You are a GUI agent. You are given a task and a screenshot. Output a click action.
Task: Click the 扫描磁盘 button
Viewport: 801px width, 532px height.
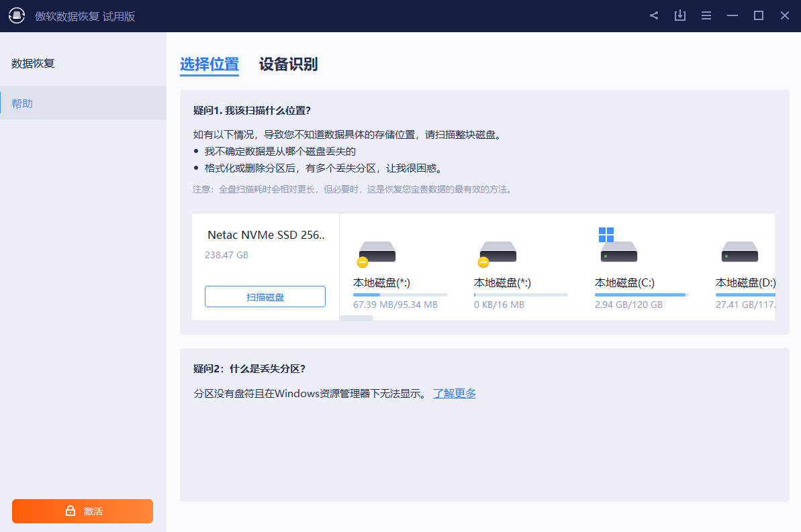pyautogui.click(x=265, y=297)
